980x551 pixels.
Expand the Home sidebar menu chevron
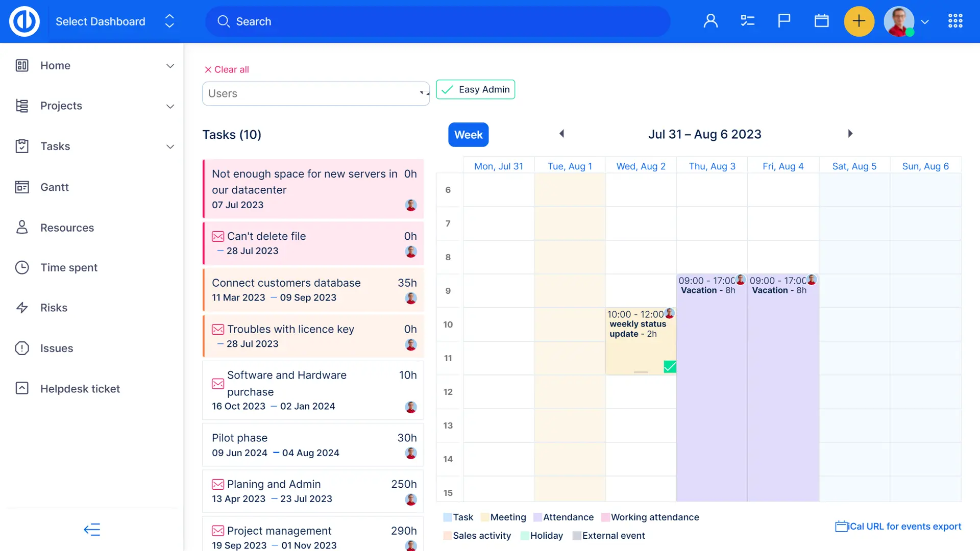tap(170, 66)
